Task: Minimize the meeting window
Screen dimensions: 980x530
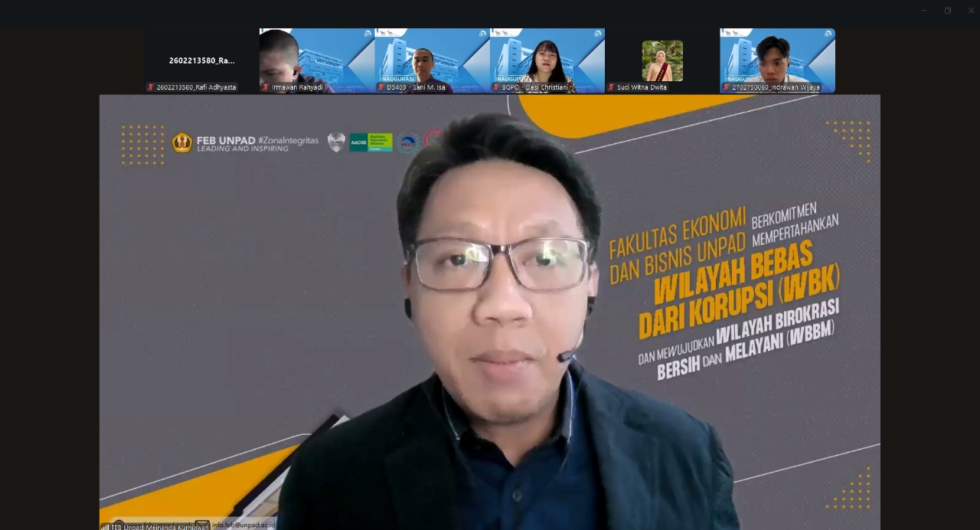Action: coord(924,11)
